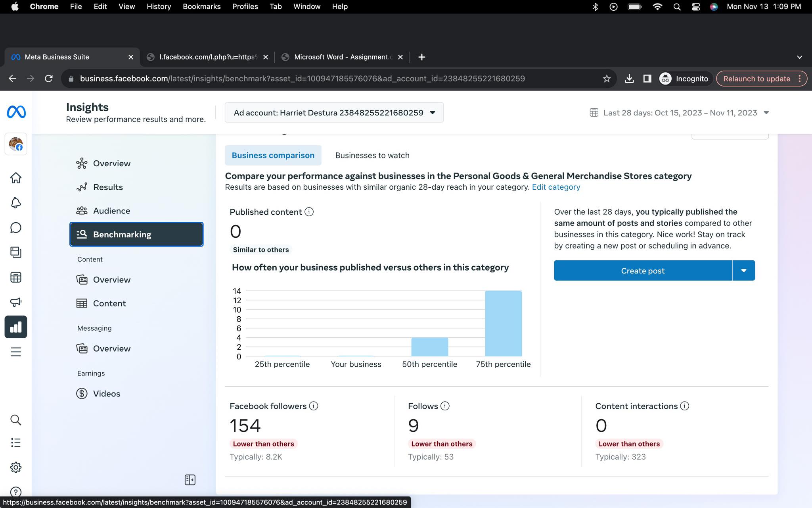Open new browser tab

(422, 57)
